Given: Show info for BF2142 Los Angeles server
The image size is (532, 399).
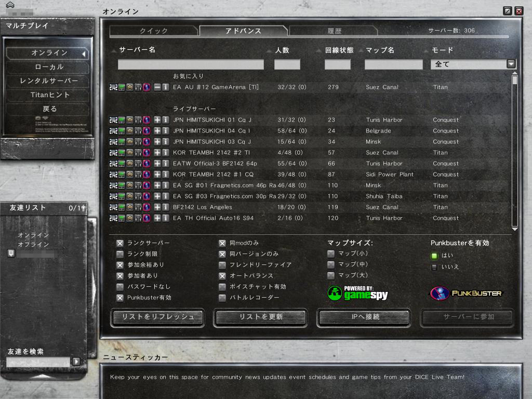Looking at the screenshot, I should (x=166, y=207).
